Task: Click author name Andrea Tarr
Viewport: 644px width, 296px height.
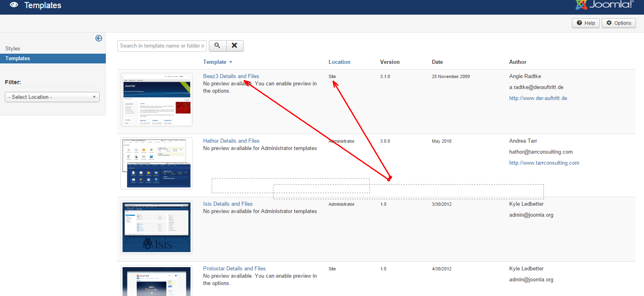Action: [x=523, y=141]
